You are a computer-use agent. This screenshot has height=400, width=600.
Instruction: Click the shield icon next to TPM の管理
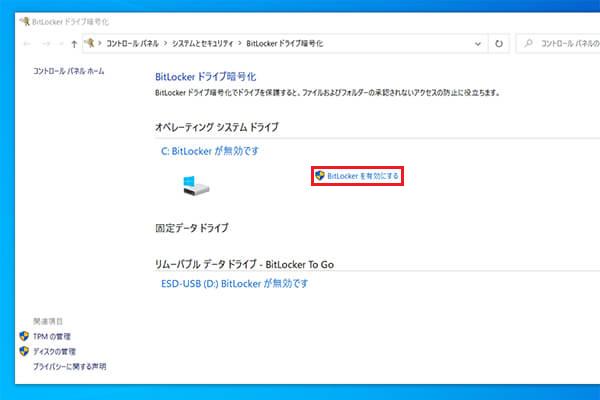click(x=25, y=337)
